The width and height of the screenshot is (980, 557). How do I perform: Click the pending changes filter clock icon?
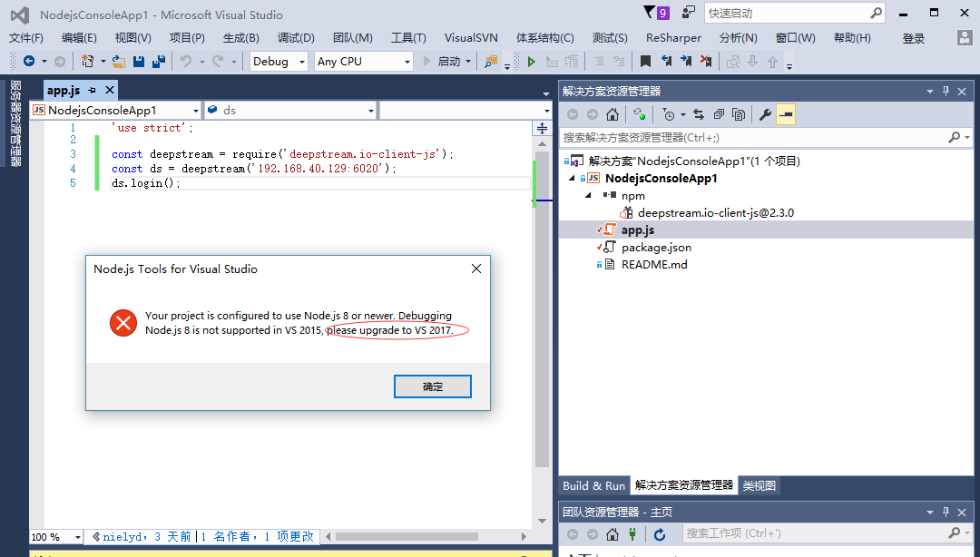pyautogui.click(x=669, y=114)
